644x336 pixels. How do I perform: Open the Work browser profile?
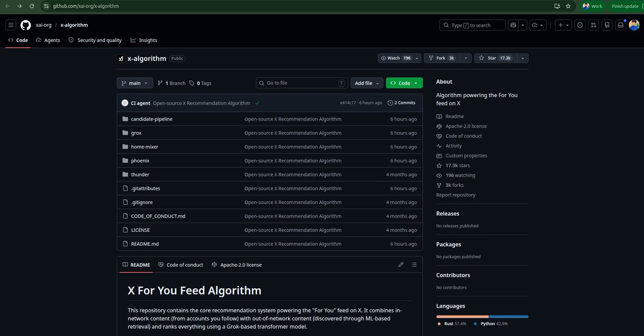click(x=592, y=6)
